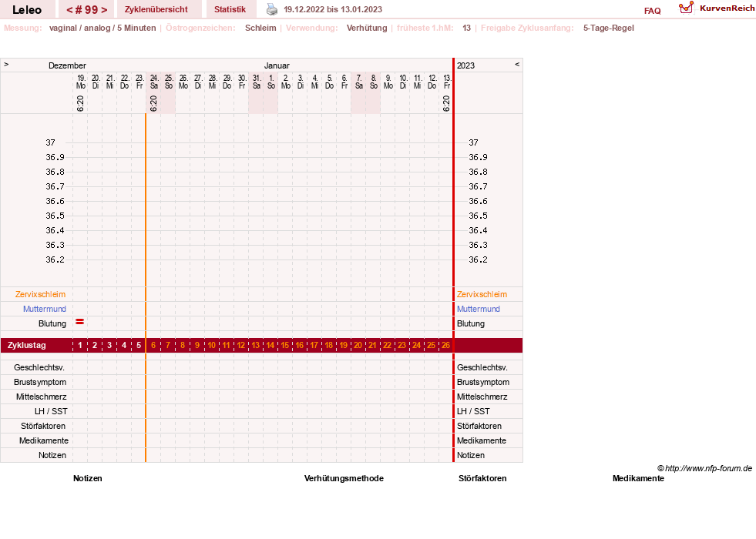Click the Verhütung usage value

366,28
